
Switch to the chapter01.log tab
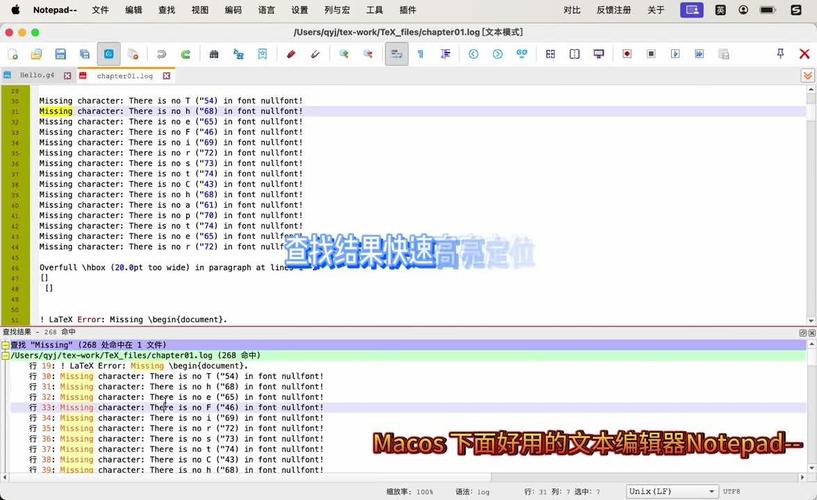125,76
